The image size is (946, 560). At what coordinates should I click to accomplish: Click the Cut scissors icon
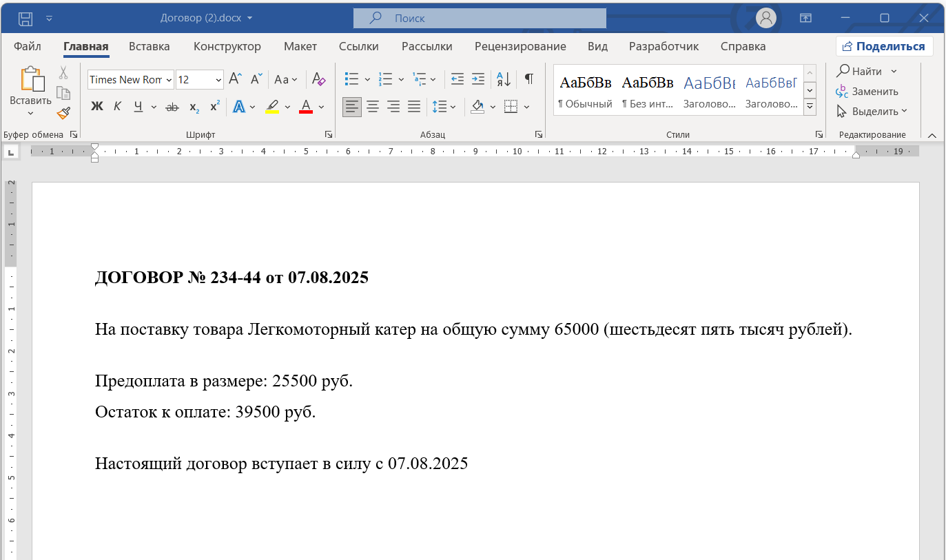point(63,72)
